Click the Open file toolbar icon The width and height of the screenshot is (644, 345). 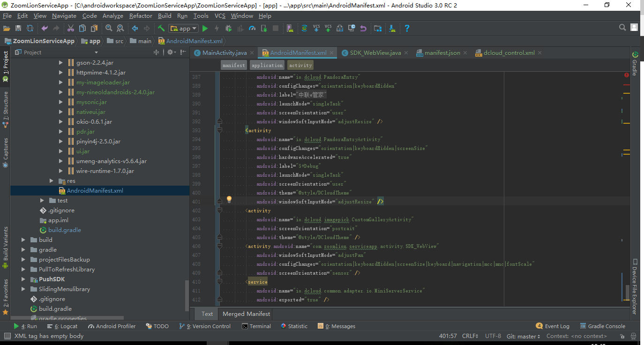pyautogui.click(x=7, y=29)
